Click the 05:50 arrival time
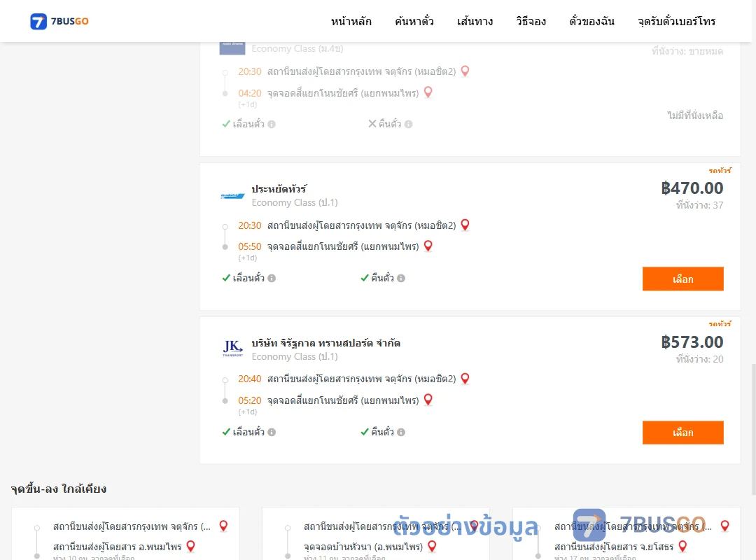This screenshot has width=756, height=560. pyautogui.click(x=250, y=246)
